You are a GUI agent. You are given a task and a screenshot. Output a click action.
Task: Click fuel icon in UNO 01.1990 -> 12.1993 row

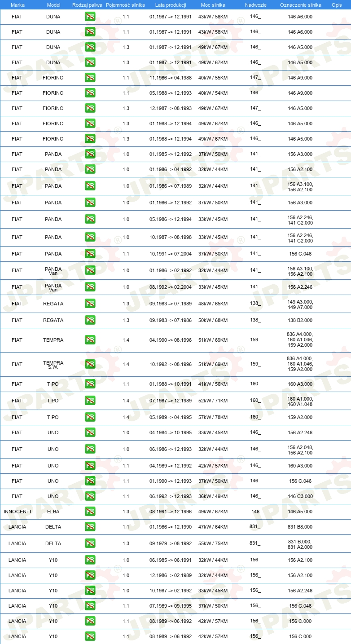point(90,481)
